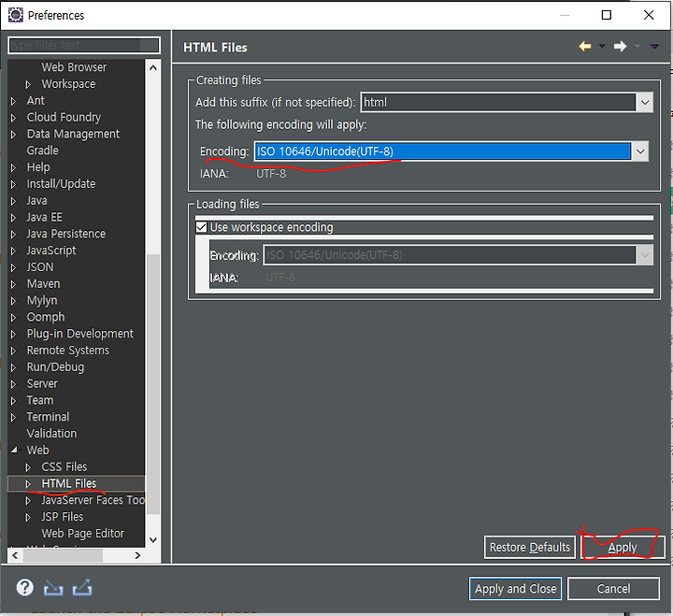Go back with the yellow arrow
The height and width of the screenshot is (616, 673).
click(x=585, y=46)
